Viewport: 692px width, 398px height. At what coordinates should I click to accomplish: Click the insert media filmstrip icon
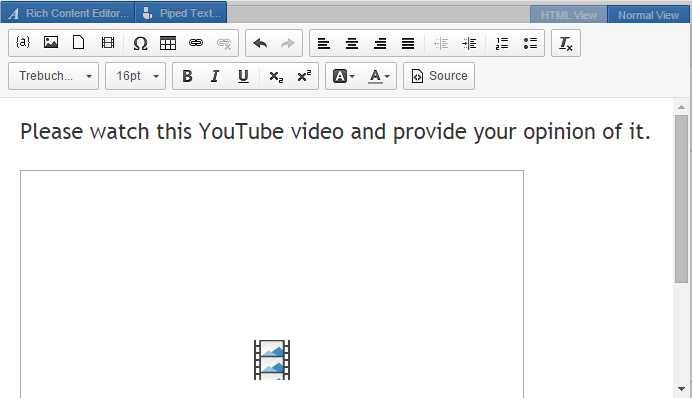tap(108, 43)
